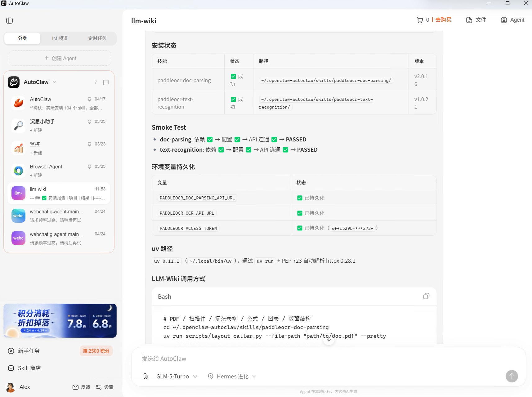The width and height of the screenshot is (532, 397).
Task: Click the inline 'uv run' code tag
Action: click(265, 261)
